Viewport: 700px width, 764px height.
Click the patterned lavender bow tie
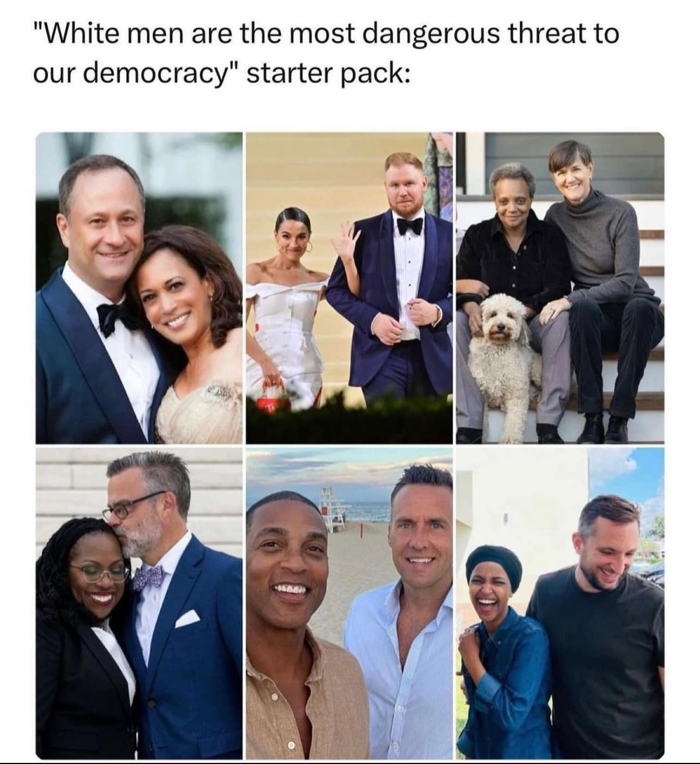click(148, 578)
